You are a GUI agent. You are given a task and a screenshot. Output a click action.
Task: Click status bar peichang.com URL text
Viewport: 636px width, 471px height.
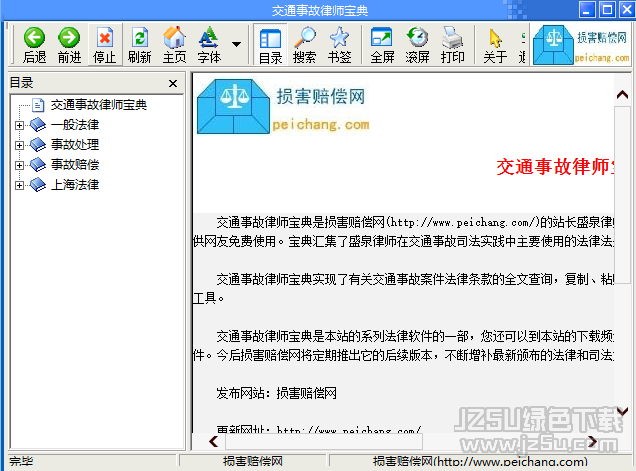(480, 462)
